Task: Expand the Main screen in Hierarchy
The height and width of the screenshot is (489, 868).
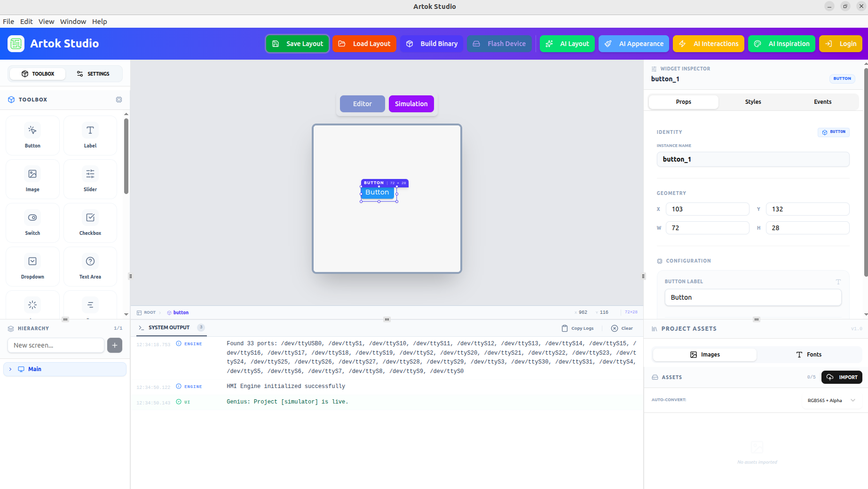Action: [10, 369]
